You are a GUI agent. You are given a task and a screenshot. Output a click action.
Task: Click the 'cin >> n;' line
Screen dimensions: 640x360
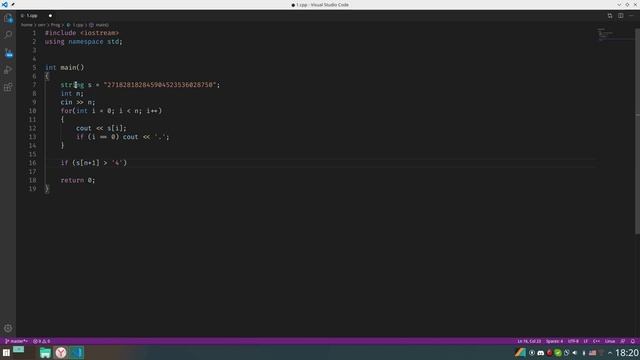(x=78, y=102)
